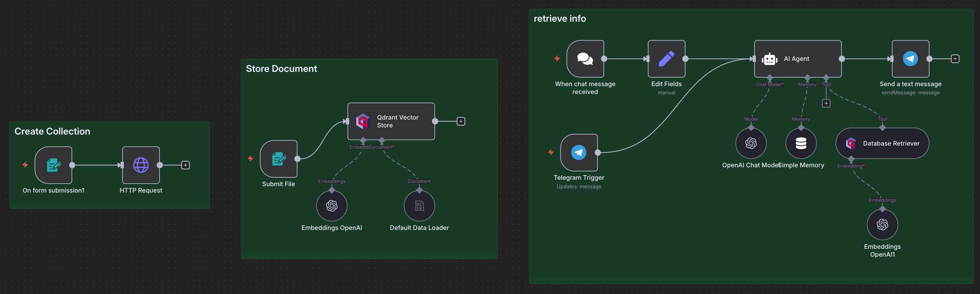This screenshot has height=294, width=980.
Task: Open the Default Data Loader node
Action: point(419,206)
